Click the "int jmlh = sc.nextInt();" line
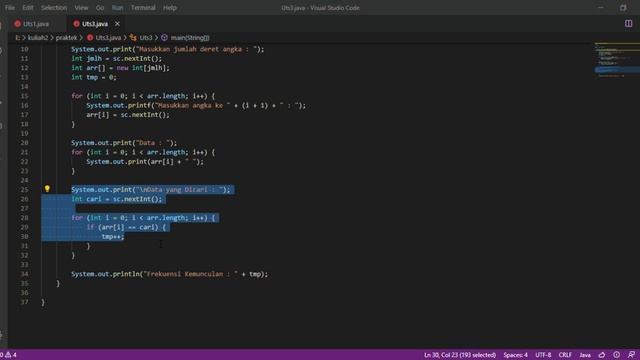This screenshot has width=640, height=360. click(117, 59)
